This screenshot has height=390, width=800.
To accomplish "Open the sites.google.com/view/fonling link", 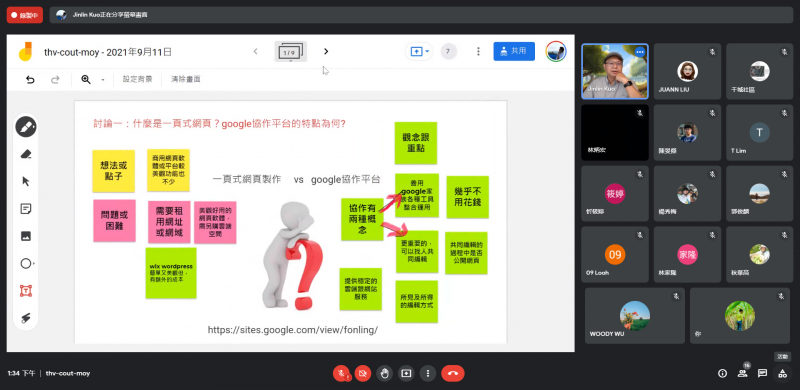I will (x=292, y=330).
